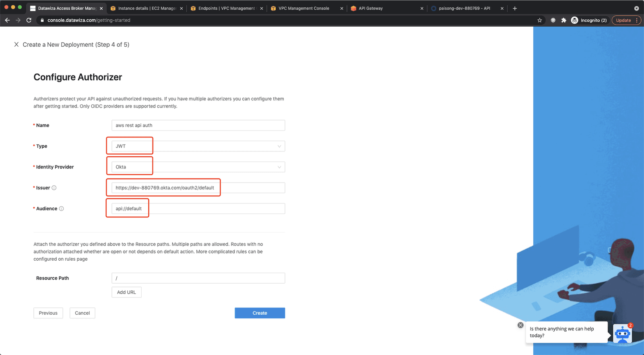Click the Audience input field
The height and width of the screenshot is (355, 644).
[198, 209]
